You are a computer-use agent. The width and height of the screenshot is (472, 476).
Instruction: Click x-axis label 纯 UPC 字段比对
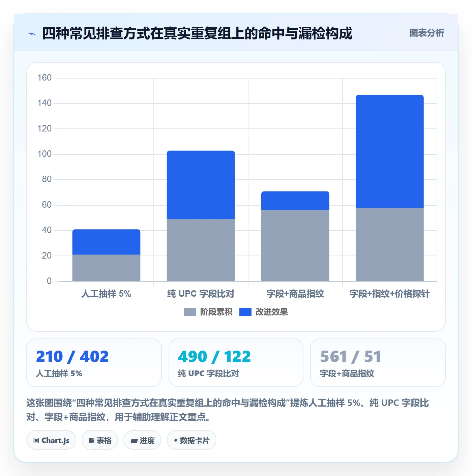tap(201, 294)
